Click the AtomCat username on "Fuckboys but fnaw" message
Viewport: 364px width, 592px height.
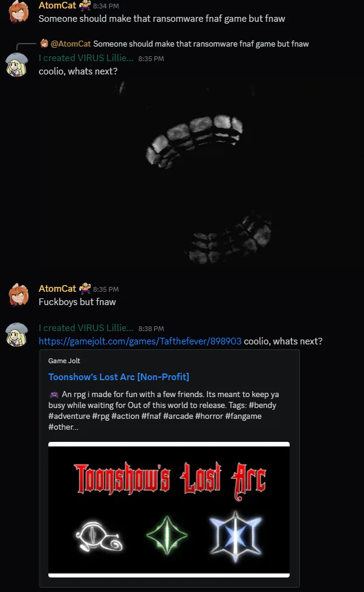[x=57, y=289]
